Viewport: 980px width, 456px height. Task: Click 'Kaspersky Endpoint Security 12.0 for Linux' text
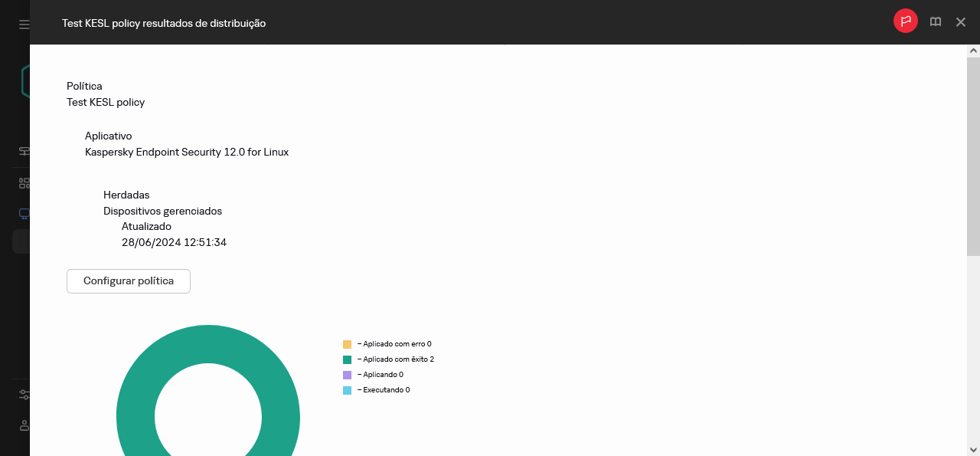pos(187,152)
